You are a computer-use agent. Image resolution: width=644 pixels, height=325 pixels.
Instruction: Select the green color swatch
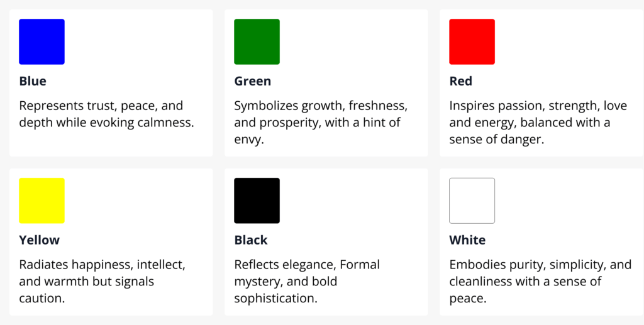pos(257,41)
